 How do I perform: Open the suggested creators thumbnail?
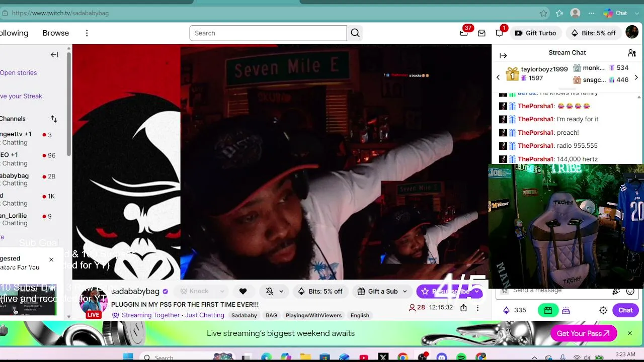pyautogui.click(x=28, y=300)
